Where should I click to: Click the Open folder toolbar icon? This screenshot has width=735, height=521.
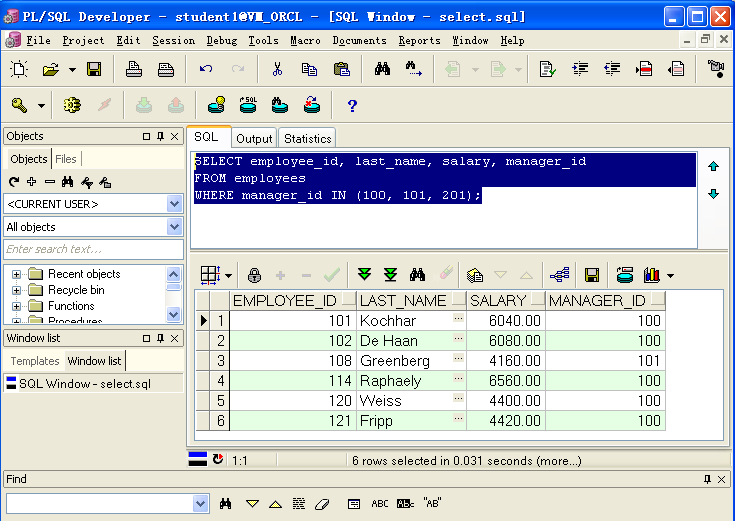coord(51,70)
